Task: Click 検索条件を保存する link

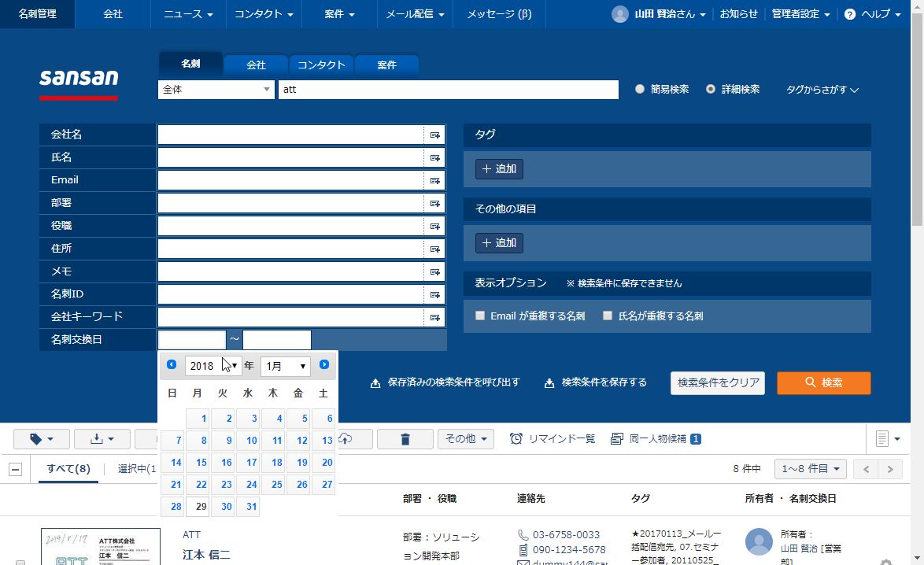Action: (595, 383)
